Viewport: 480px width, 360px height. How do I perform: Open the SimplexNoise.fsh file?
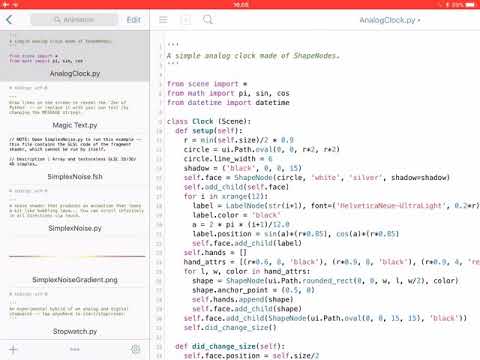tap(75, 159)
